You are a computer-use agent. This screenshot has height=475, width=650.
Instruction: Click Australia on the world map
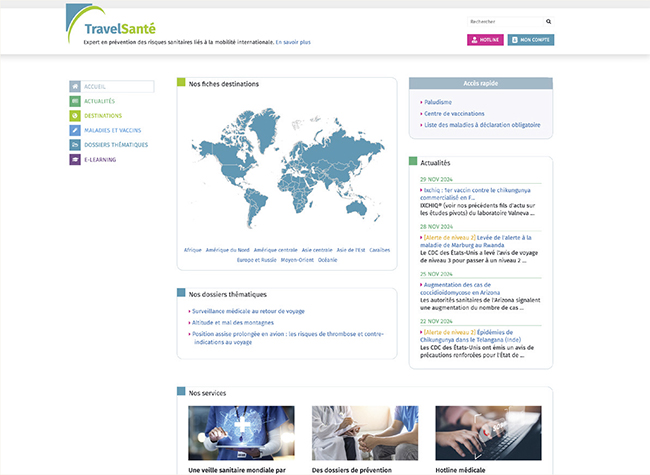[x=357, y=207]
